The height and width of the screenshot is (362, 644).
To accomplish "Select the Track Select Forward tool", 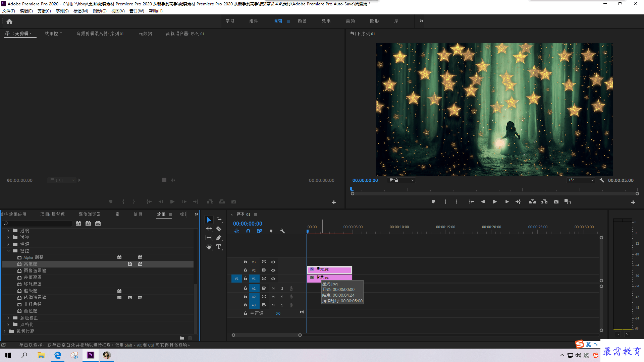I will coord(219,220).
